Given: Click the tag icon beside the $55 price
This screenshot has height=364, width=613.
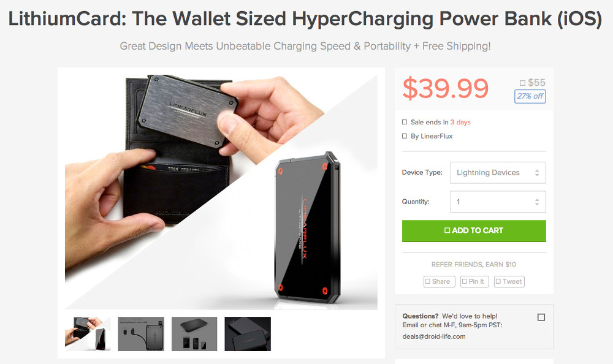Looking at the screenshot, I should pos(522,83).
